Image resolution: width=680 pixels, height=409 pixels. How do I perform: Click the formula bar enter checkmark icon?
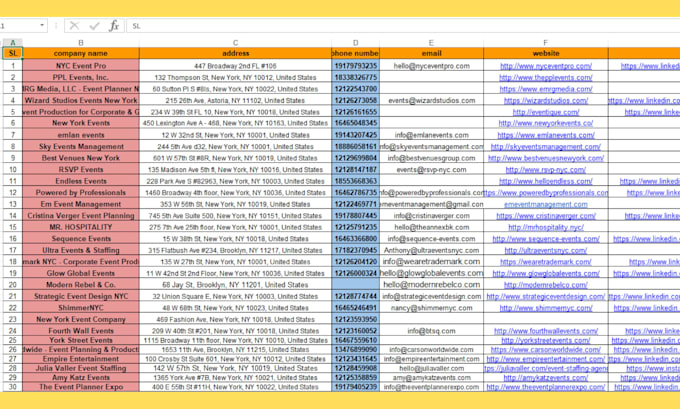click(94, 26)
